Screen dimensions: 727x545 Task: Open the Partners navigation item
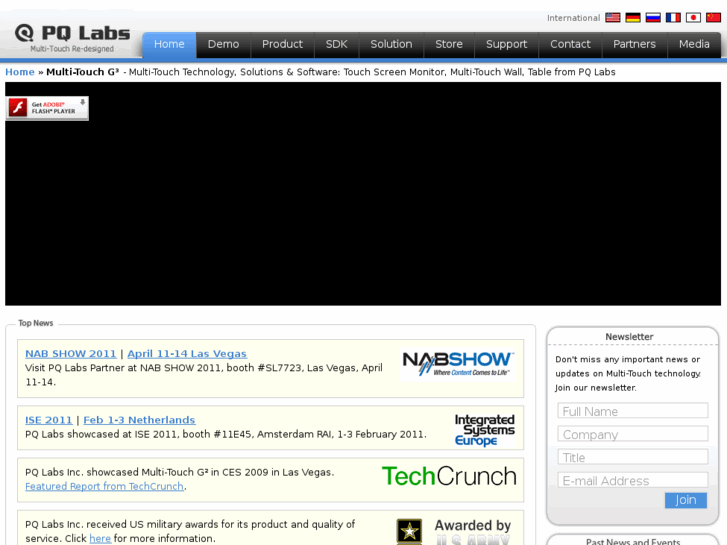634,45
